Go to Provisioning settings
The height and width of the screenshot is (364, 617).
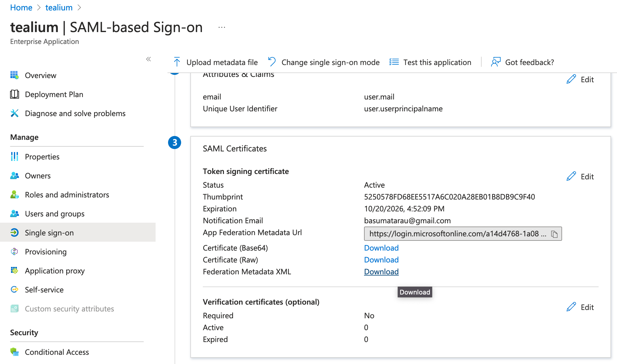click(x=46, y=252)
